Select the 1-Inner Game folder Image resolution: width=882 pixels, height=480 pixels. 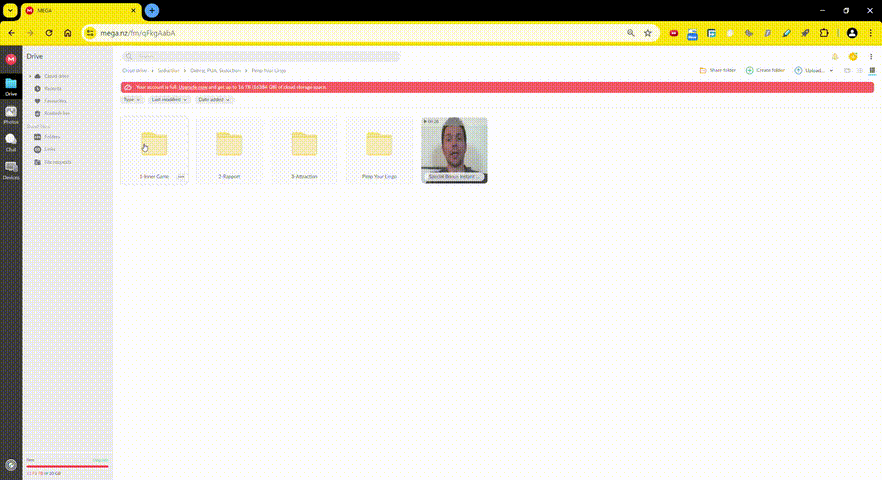click(154, 150)
